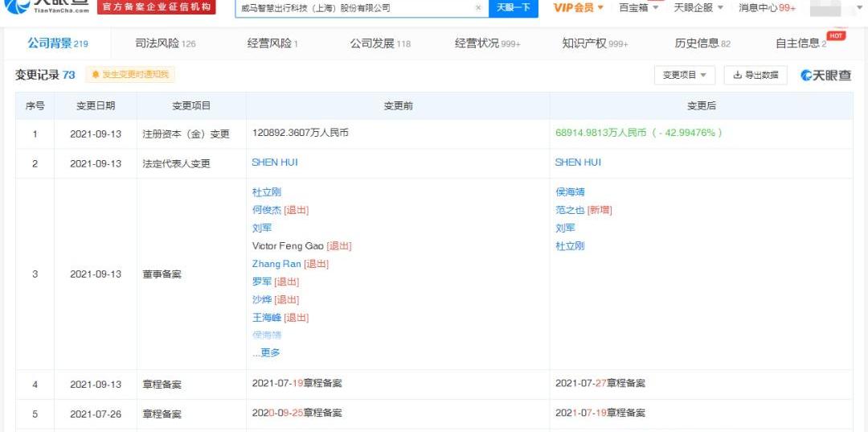Open 侯海靖 link in 变更后 column
The width and height of the screenshot is (868, 432).
pos(570,192)
